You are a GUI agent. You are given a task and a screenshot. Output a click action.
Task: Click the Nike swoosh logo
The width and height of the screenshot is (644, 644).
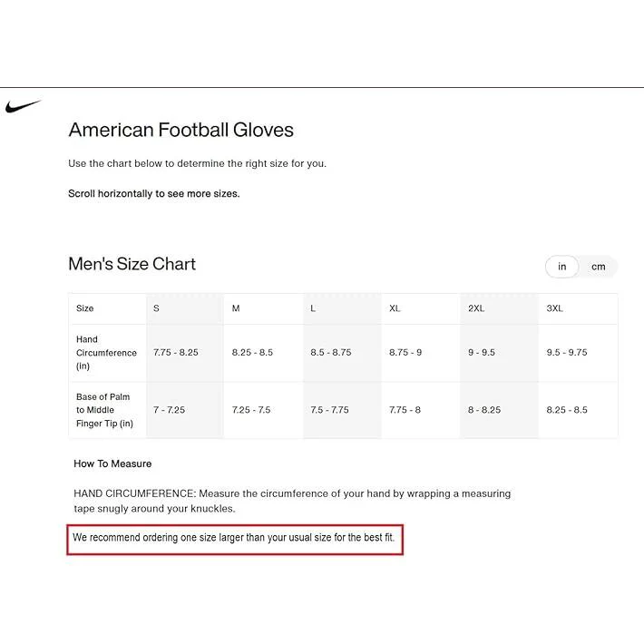(23, 106)
